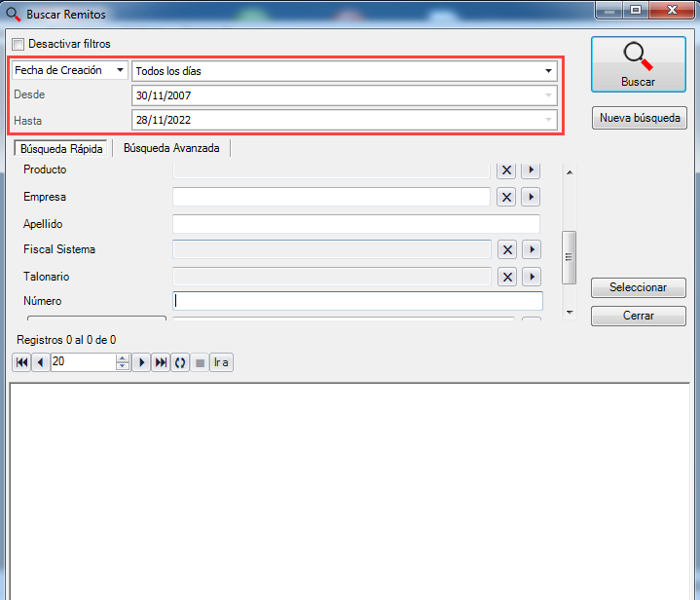Click the page size spinner arrows

[x=123, y=362]
